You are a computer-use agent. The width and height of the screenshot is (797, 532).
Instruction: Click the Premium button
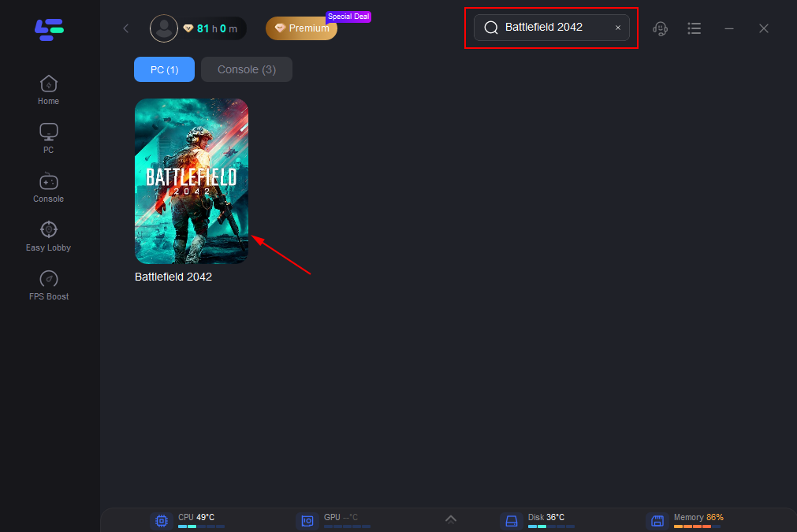[301, 28]
